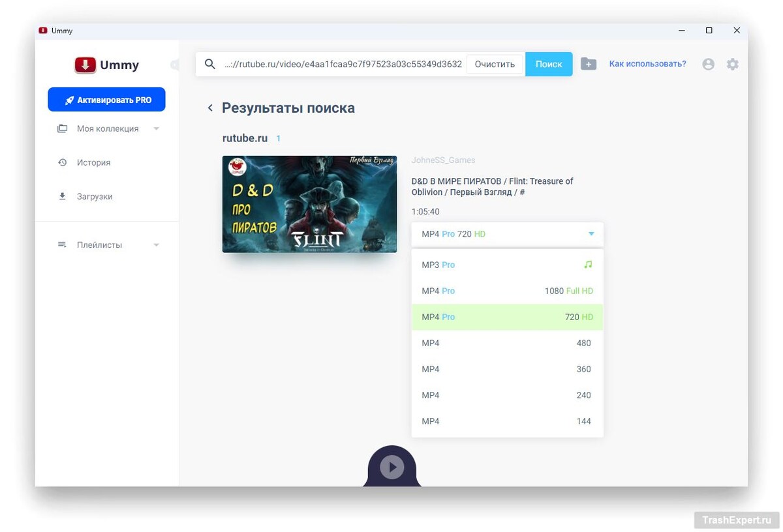Click the Поиск button
This screenshot has height=532, width=783.
pyautogui.click(x=549, y=64)
